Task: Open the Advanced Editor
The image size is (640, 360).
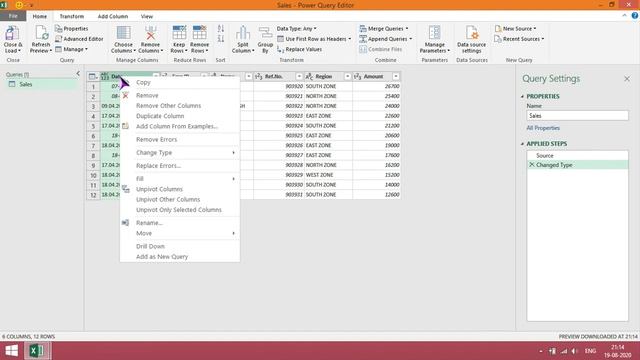Action: (79, 39)
